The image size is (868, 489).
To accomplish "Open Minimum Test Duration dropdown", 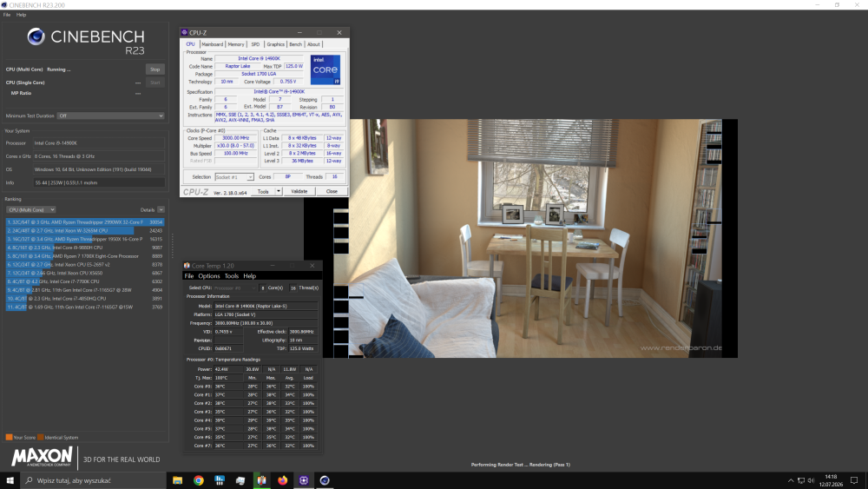I will [111, 116].
